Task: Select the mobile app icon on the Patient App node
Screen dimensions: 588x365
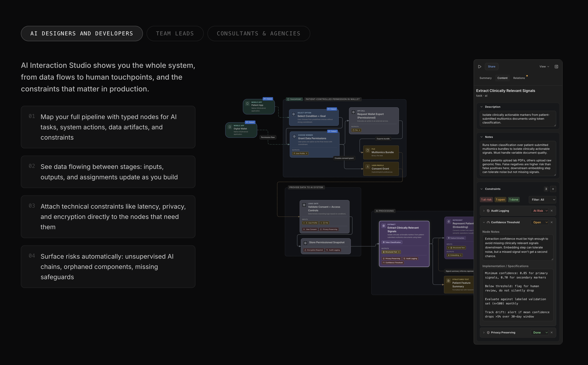Action: pyautogui.click(x=247, y=104)
